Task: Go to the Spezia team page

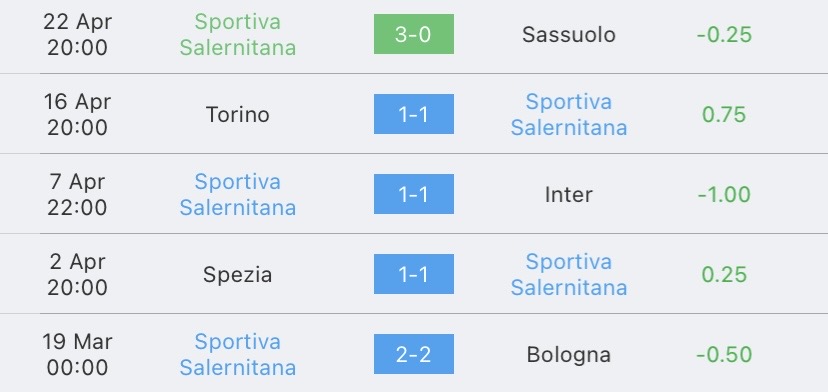Action: click(x=237, y=275)
